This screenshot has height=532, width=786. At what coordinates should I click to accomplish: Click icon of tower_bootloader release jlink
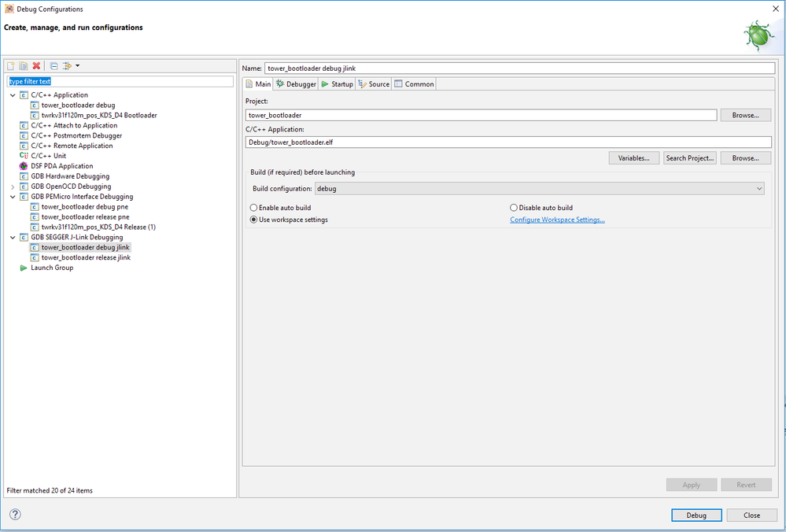point(35,257)
